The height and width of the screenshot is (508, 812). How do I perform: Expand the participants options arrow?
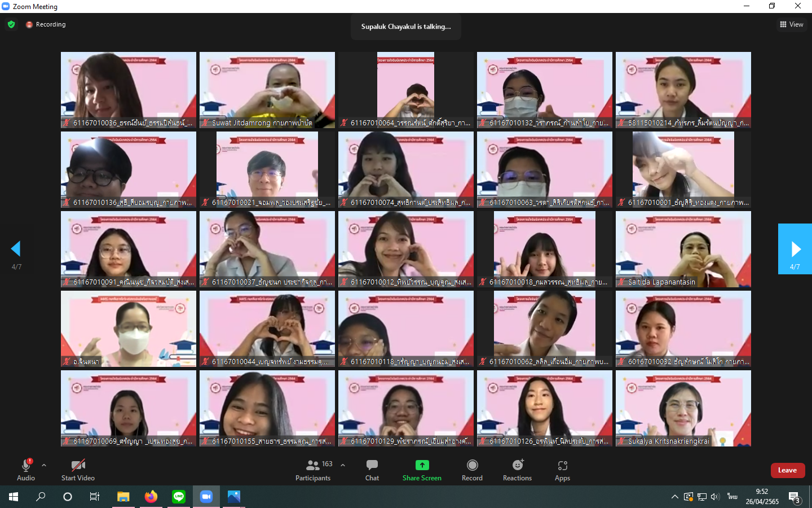click(x=343, y=465)
